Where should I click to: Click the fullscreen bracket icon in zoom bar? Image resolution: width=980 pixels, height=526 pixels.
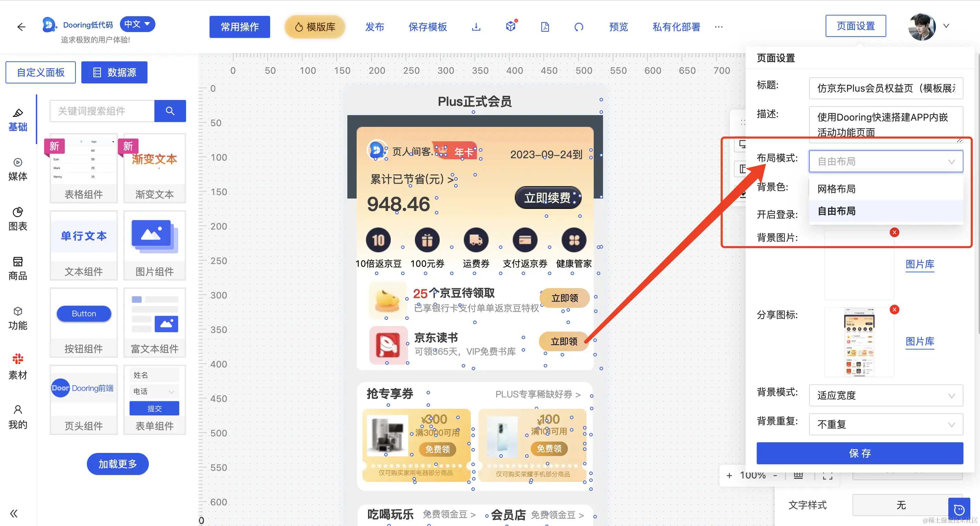pyautogui.click(x=827, y=475)
